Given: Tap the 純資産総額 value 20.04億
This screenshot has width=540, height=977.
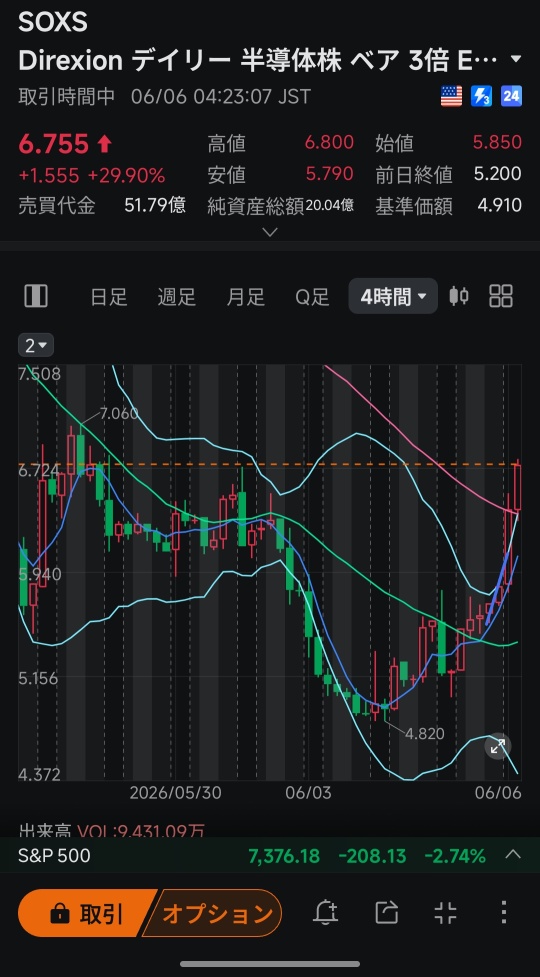Looking at the screenshot, I should [x=329, y=205].
